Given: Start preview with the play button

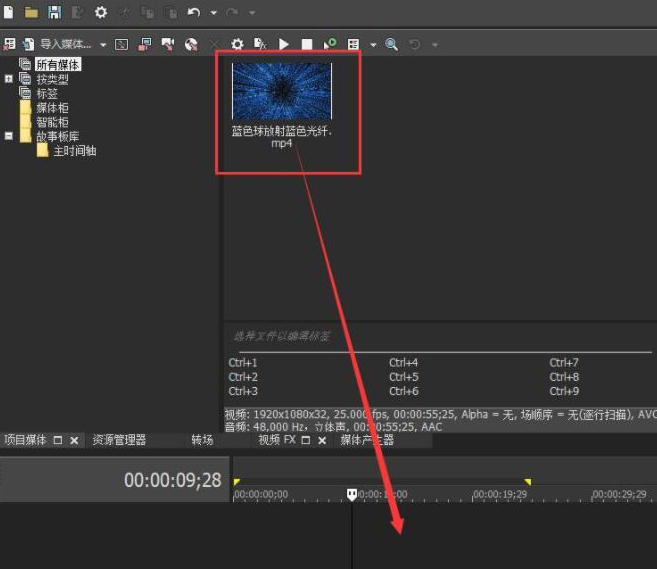Looking at the screenshot, I should click(x=284, y=44).
